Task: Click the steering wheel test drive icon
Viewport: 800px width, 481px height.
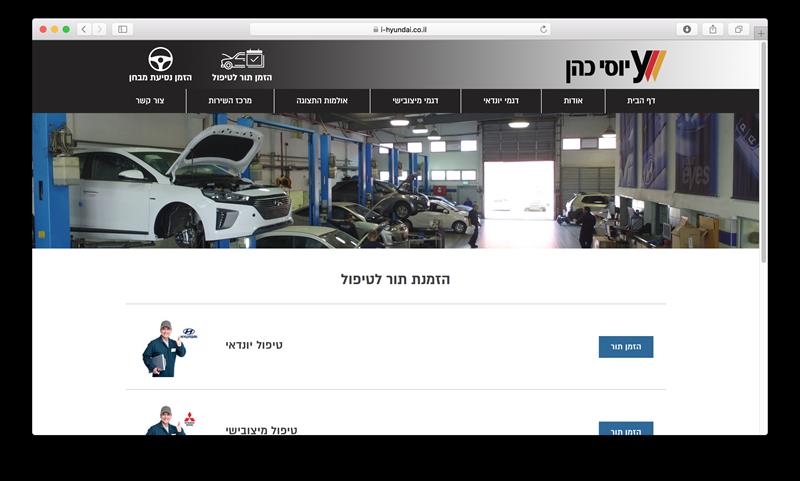Action: click(x=160, y=59)
